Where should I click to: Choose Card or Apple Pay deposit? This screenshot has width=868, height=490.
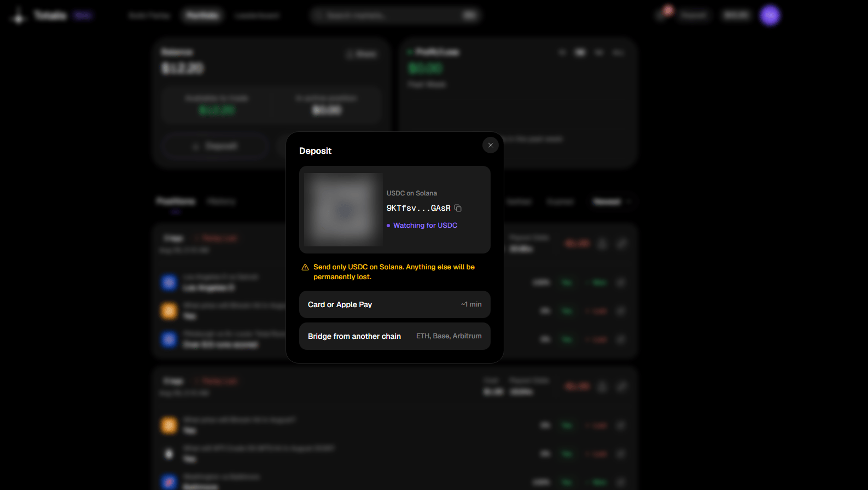(x=395, y=304)
